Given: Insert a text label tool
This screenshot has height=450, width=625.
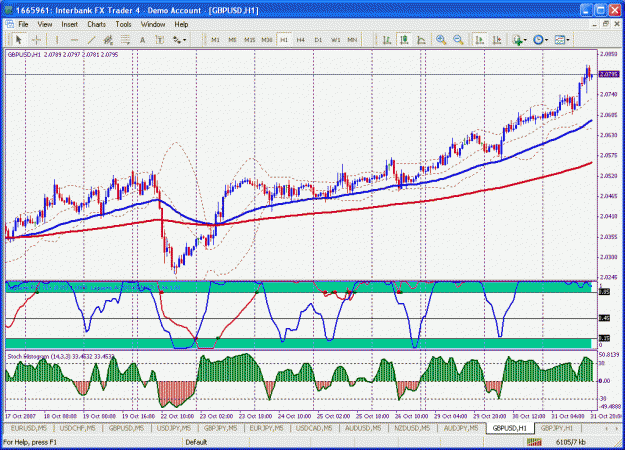Looking at the screenshot, I should [x=159, y=40].
